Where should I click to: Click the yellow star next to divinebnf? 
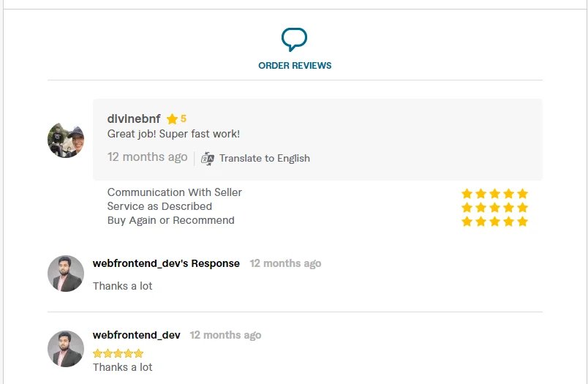point(173,118)
